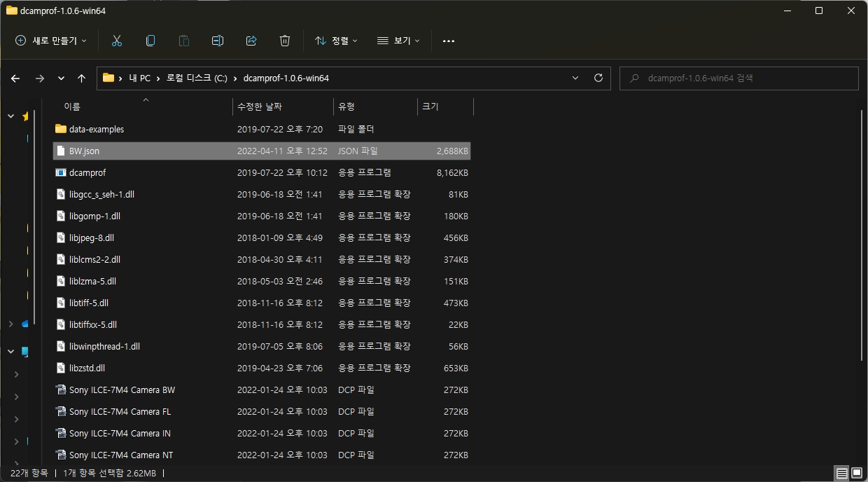The image size is (868, 482).
Task: Click the Share icon in toolbar
Action: tap(251, 41)
